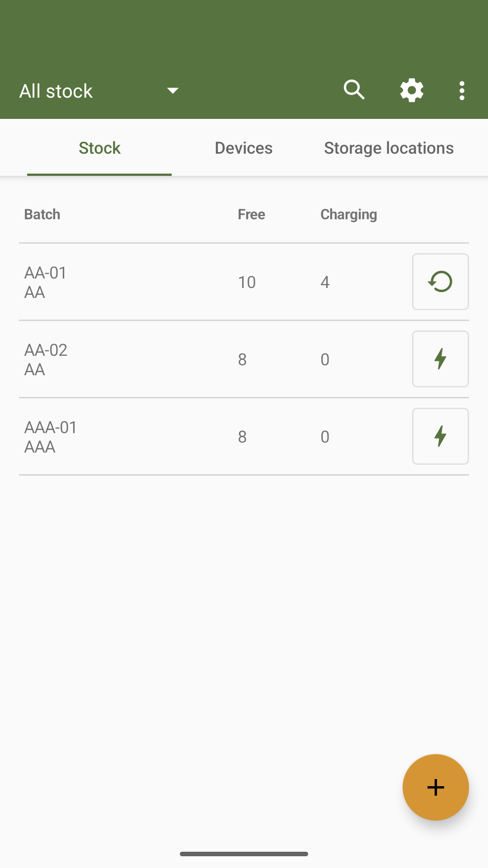Open the All stock filter label

(x=56, y=91)
